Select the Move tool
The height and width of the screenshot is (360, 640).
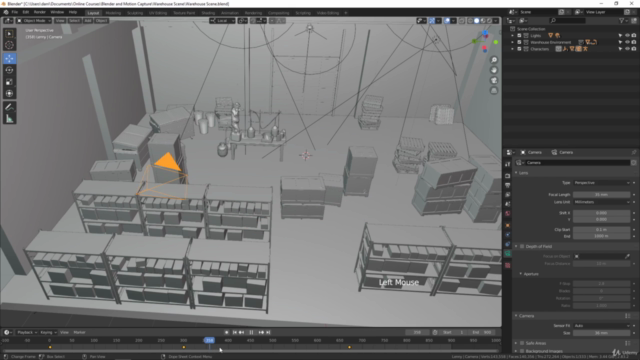[x=9, y=58]
